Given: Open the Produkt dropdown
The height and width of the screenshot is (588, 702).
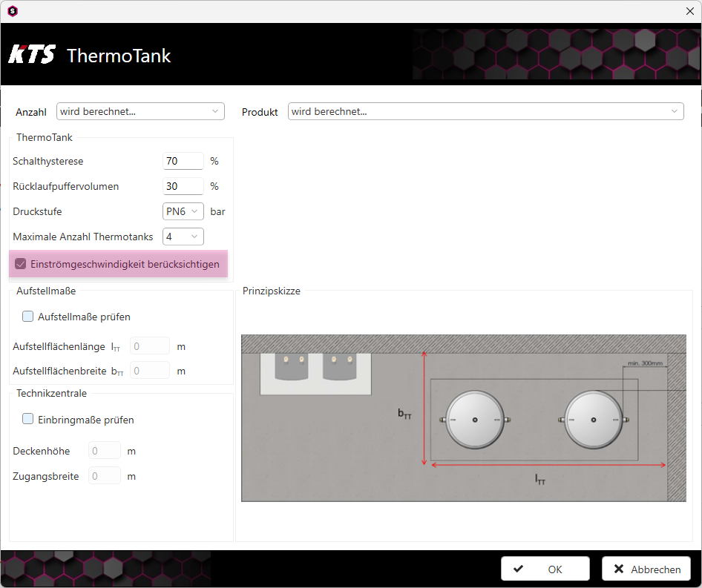Looking at the screenshot, I should pyautogui.click(x=485, y=111).
